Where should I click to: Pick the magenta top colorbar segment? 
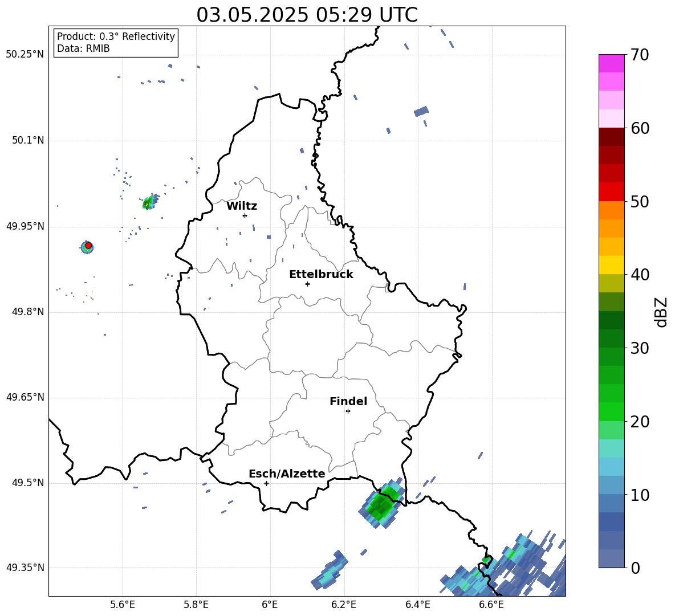pos(611,63)
